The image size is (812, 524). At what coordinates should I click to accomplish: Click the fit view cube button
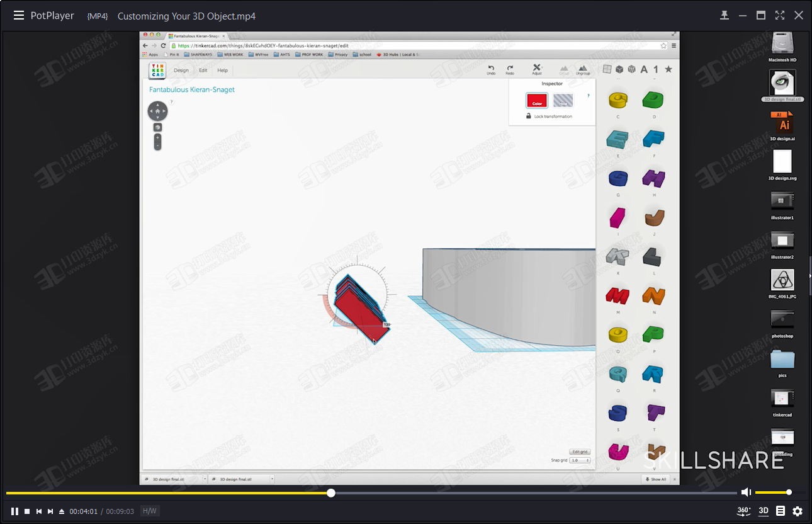157,127
